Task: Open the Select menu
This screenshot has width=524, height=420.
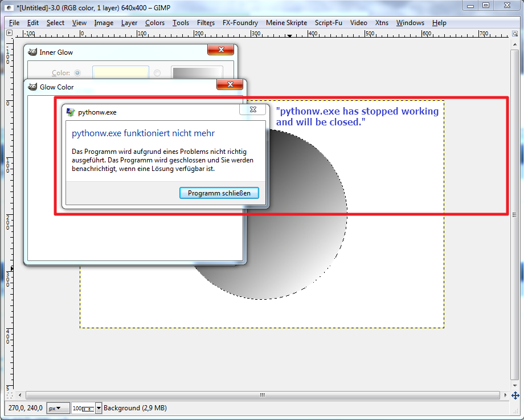Action: (55, 23)
